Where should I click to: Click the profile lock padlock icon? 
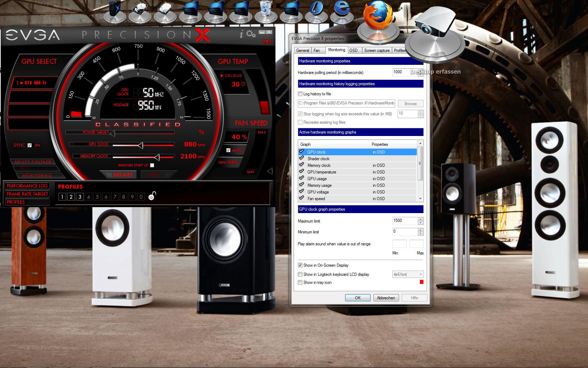pyautogui.click(x=152, y=196)
